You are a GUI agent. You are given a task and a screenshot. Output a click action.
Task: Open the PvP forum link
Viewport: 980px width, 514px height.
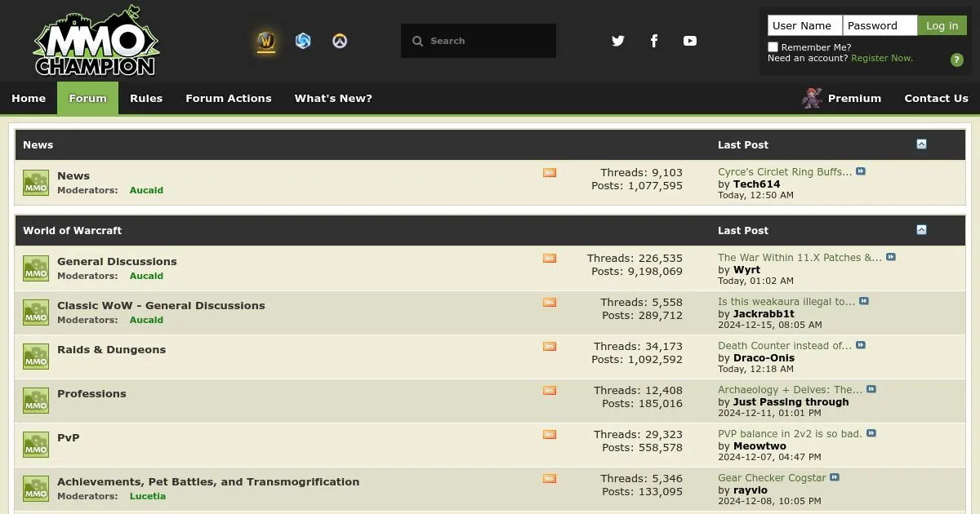click(x=69, y=437)
